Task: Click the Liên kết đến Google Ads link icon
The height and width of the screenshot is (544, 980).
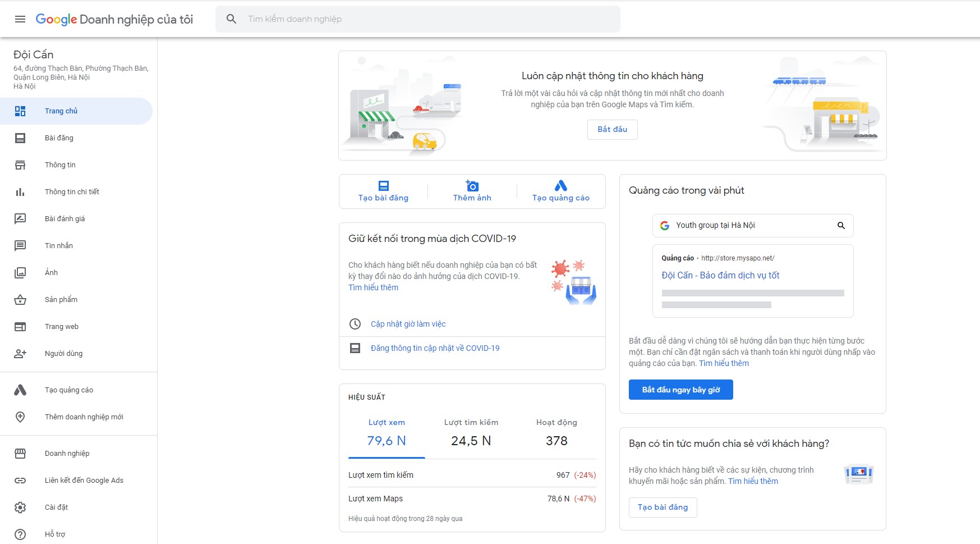Action: tap(20, 481)
